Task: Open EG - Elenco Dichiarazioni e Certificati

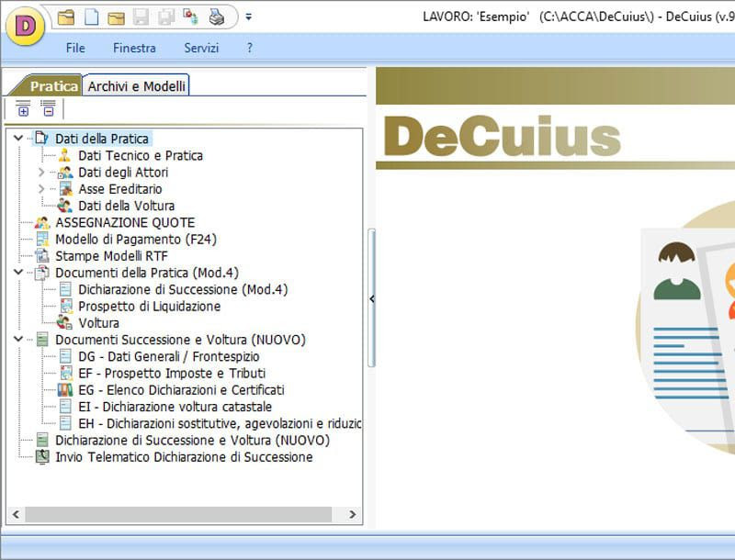Action: [x=181, y=390]
